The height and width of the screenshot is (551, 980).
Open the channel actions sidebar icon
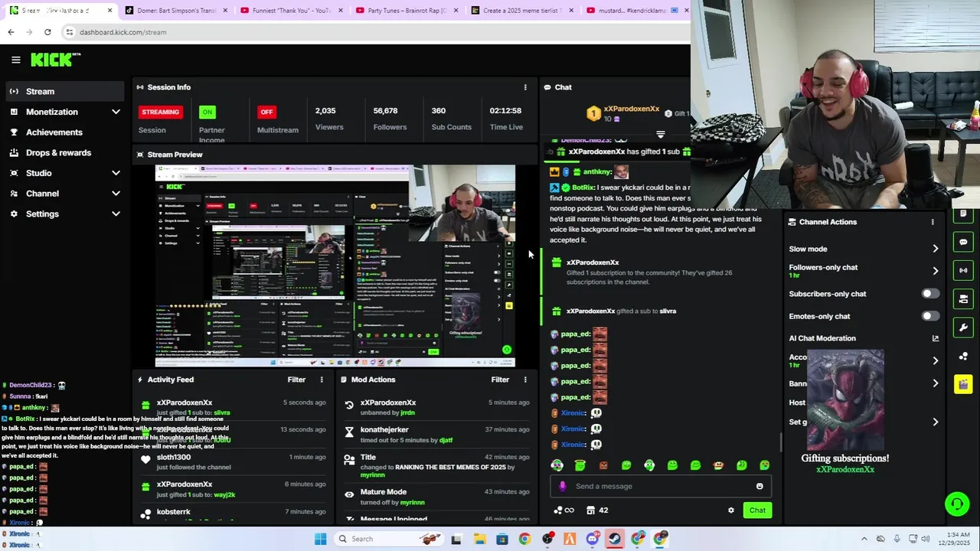pos(963,298)
